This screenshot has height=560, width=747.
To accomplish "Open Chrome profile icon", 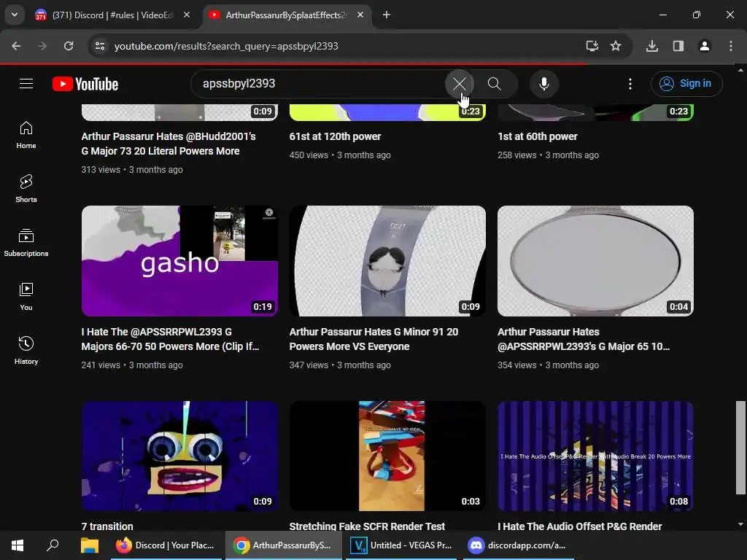I will [x=705, y=46].
